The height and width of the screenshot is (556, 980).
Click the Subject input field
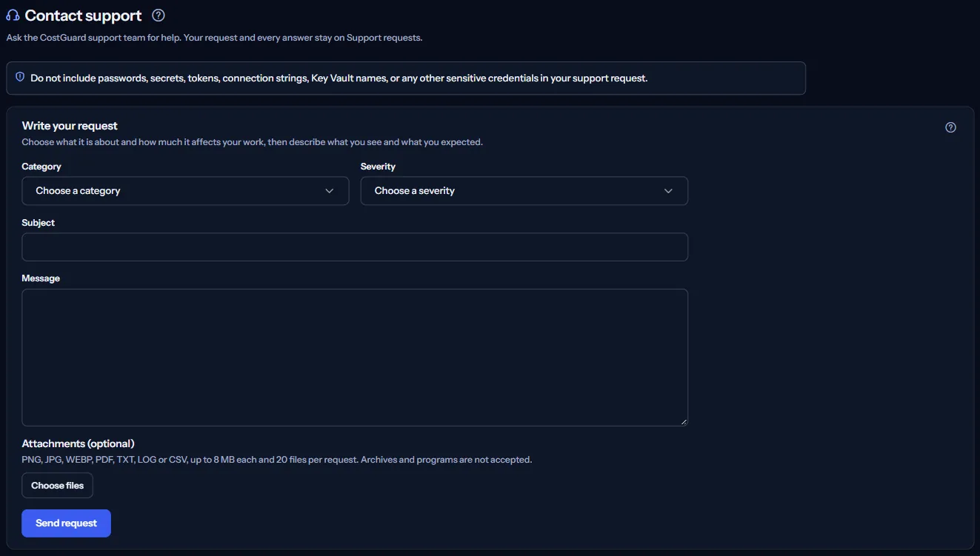(355, 247)
